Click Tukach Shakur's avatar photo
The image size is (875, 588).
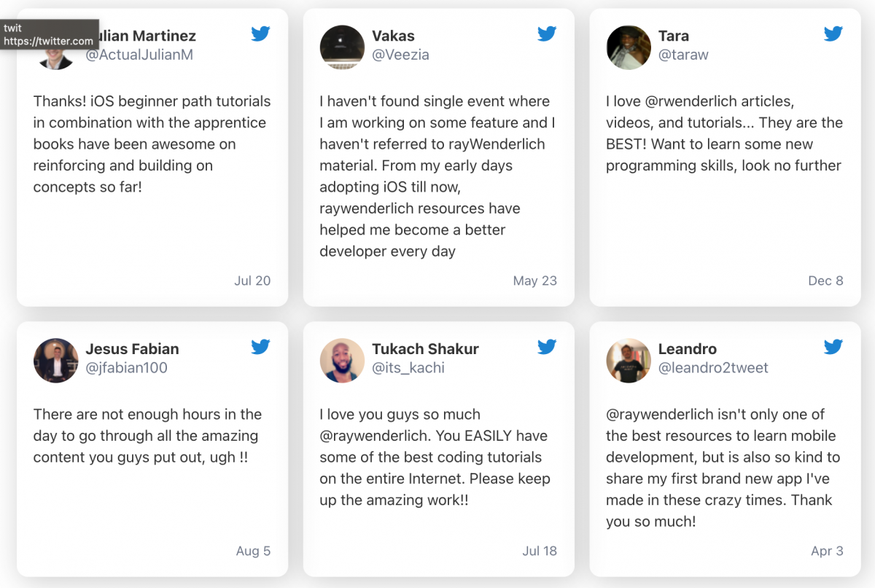tap(342, 361)
